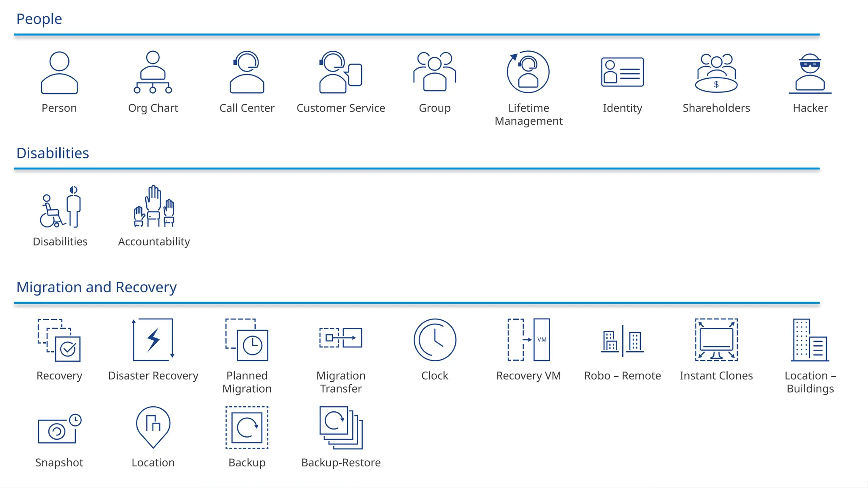Choose the Customer Service icon
The height and width of the screenshot is (488, 868).
(341, 72)
